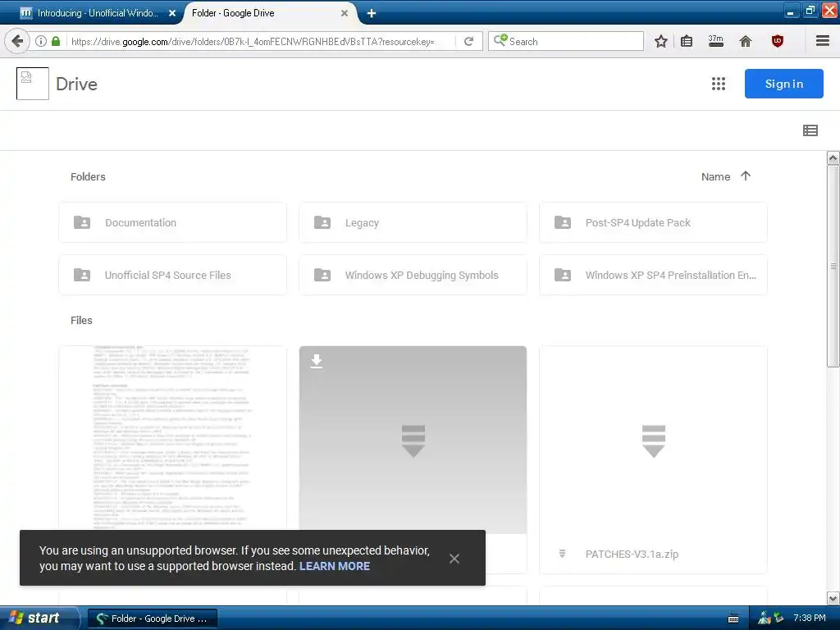Open the Windows XP Debugging Symbols folder
Screen dimensions: 840x630
click(413, 275)
